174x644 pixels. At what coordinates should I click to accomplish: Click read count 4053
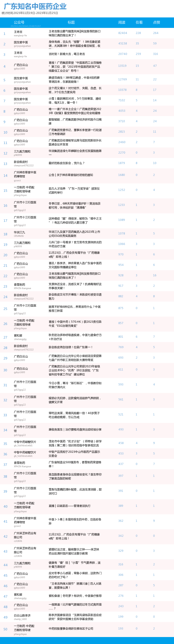[x=122, y=111]
